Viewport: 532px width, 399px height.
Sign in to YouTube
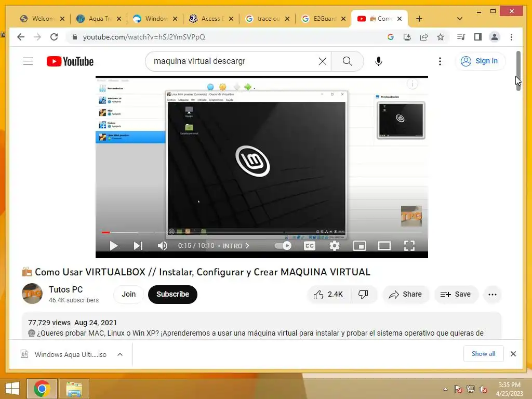click(x=480, y=61)
